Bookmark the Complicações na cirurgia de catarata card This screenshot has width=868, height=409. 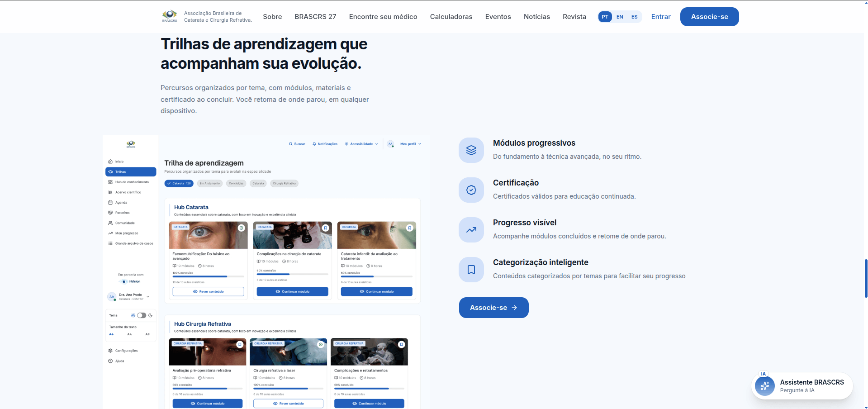[x=325, y=228]
